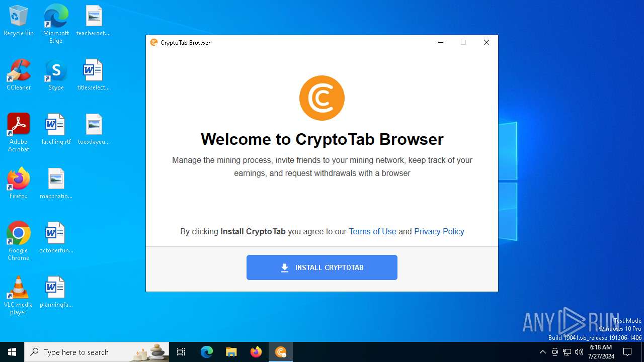
Task: Click the orange CryptoTab logo in the installer
Action: [322, 98]
